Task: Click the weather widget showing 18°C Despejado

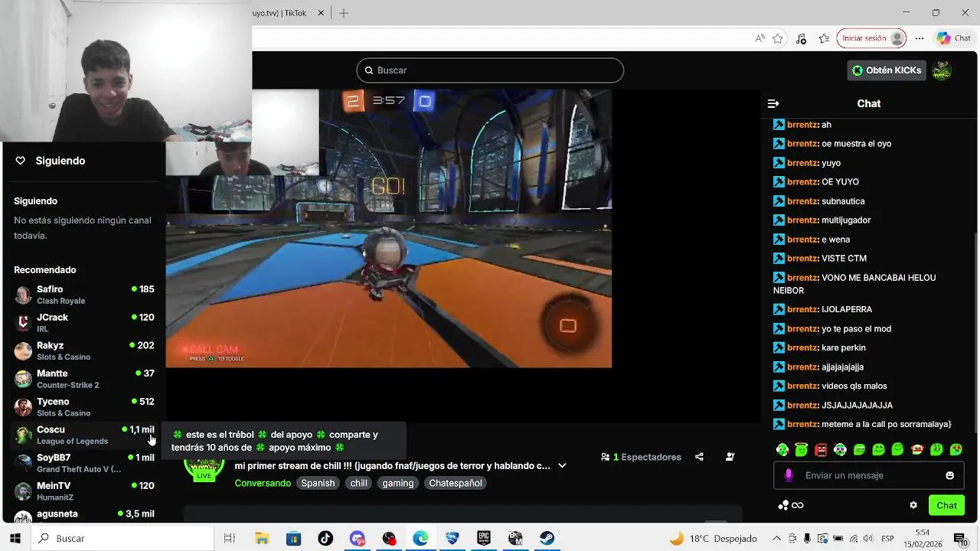Action: point(713,538)
